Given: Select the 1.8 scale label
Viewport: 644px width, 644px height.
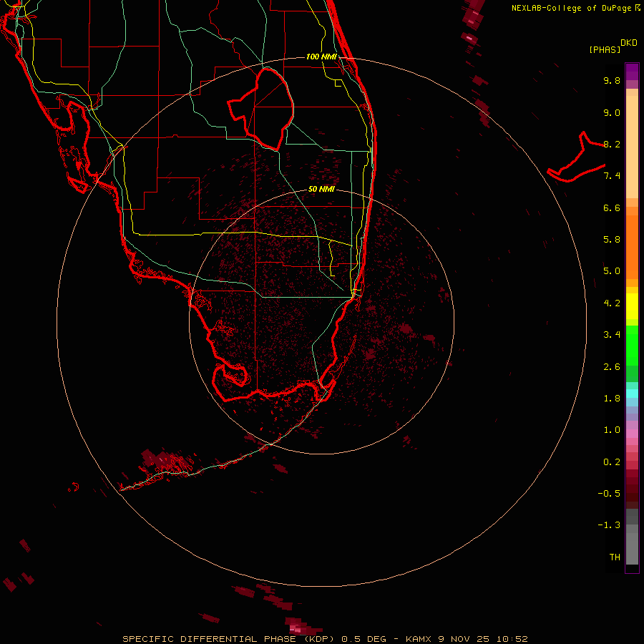Looking at the screenshot, I should [612, 399].
